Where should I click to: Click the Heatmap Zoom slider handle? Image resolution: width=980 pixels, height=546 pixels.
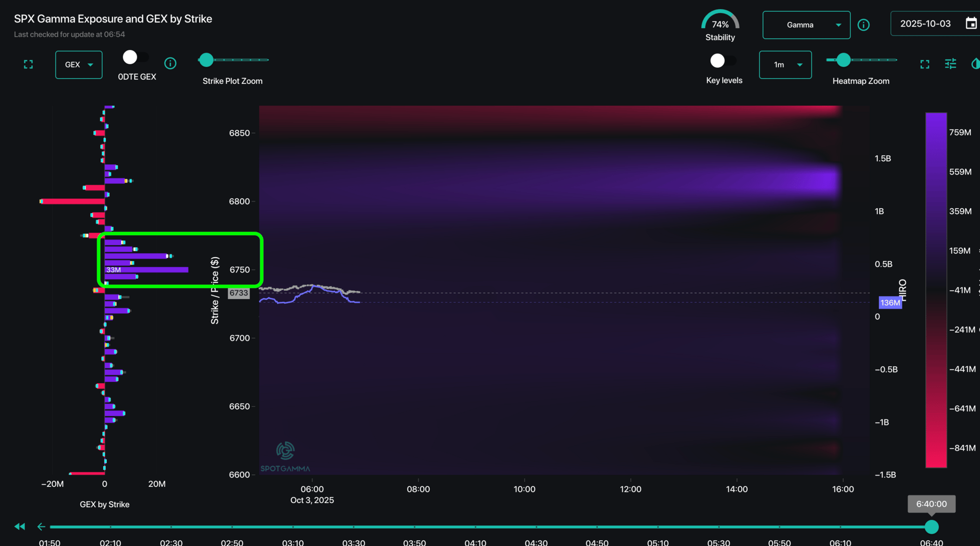coord(844,60)
